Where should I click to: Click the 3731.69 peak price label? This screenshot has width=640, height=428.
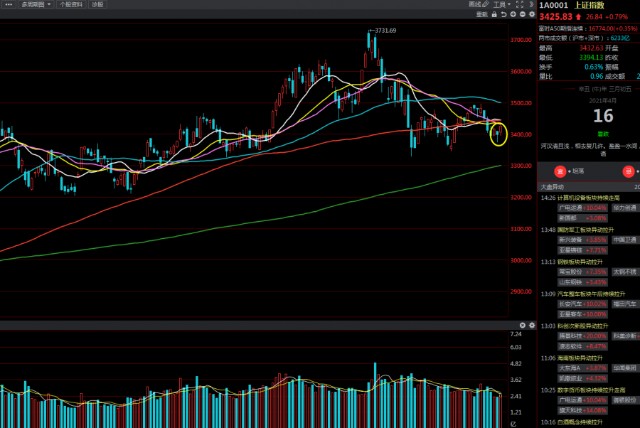(386, 31)
